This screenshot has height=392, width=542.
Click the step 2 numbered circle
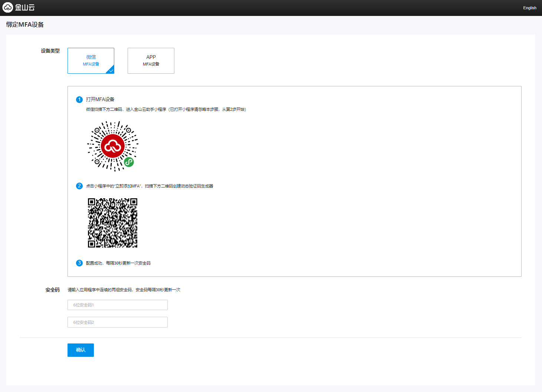coord(79,186)
